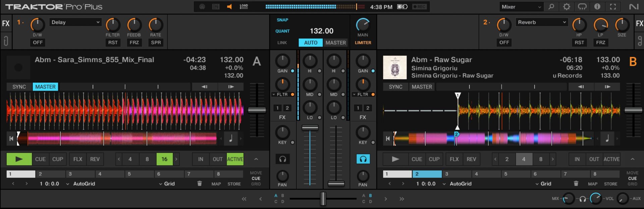Delete Deck A cue with trash icon

[200, 184]
